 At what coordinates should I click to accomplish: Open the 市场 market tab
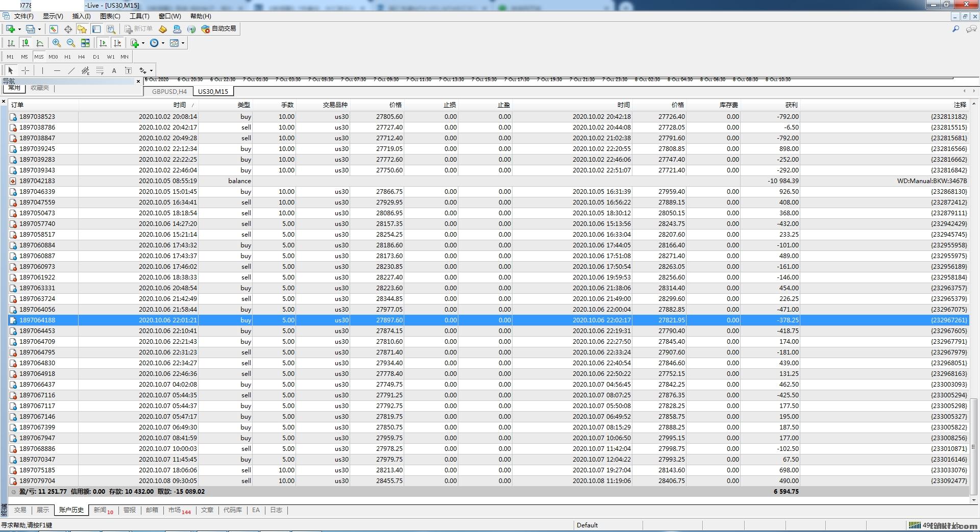point(179,510)
